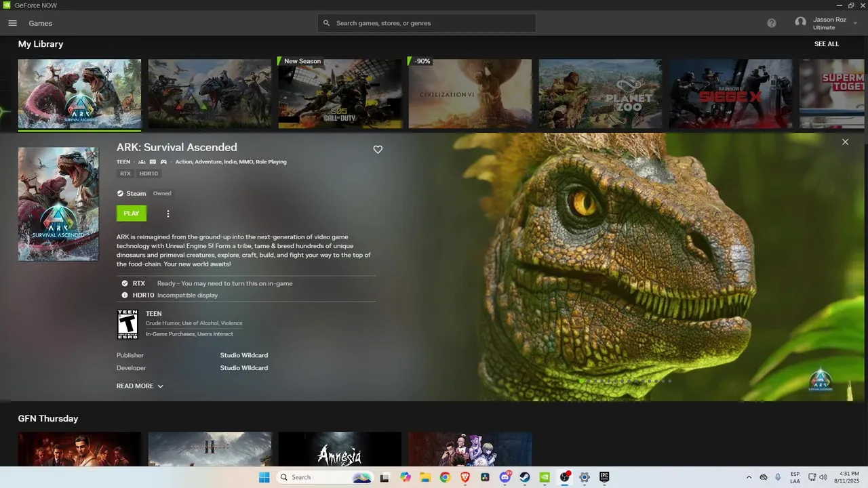Click the gamepad support icon under the title
The image size is (868, 488).
[x=163, y=162]
